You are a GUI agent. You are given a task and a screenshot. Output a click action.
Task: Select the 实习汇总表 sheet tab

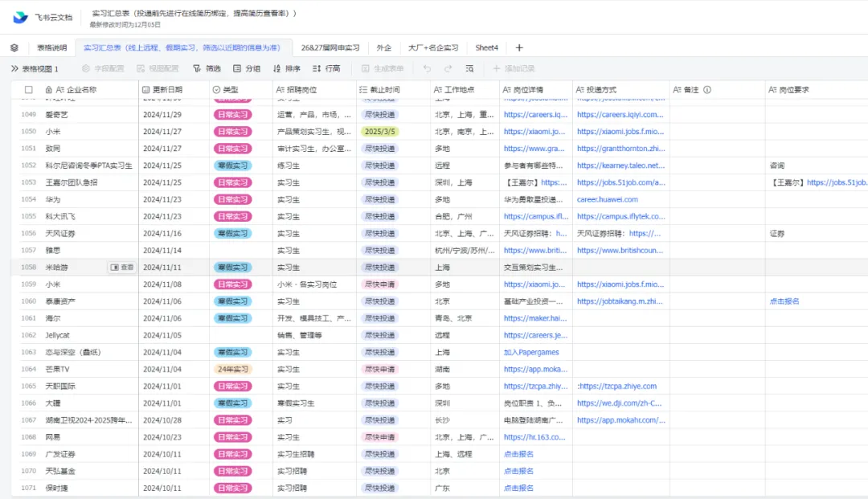(182, 47)
